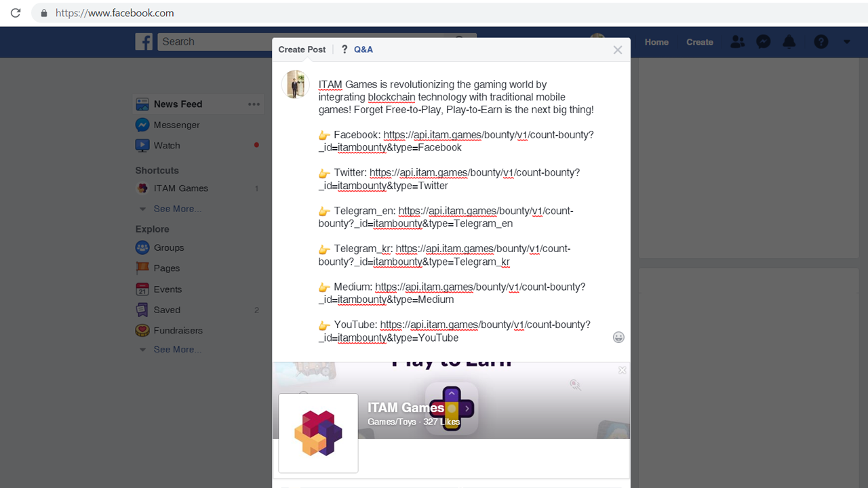Viewport: 868px width, 488px height.
Task: Open account menu dropdown arrow
Action: pos(847,42)
